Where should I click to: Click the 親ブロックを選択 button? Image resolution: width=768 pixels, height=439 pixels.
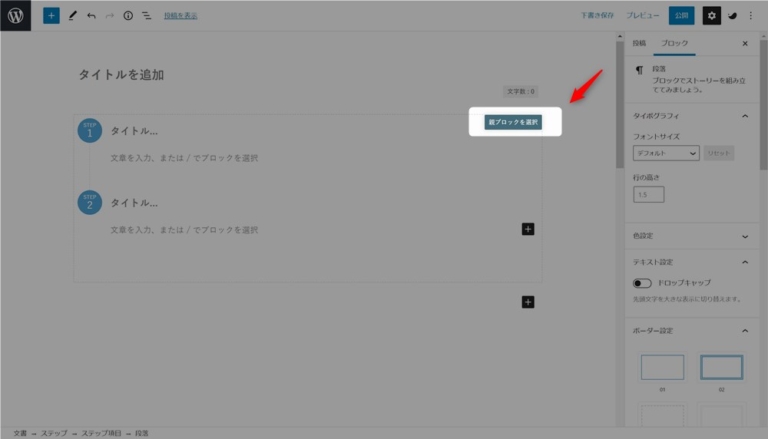513,122
